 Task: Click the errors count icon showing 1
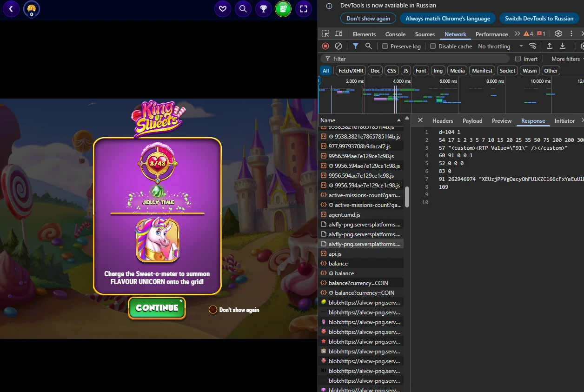[x=541, y=34]
